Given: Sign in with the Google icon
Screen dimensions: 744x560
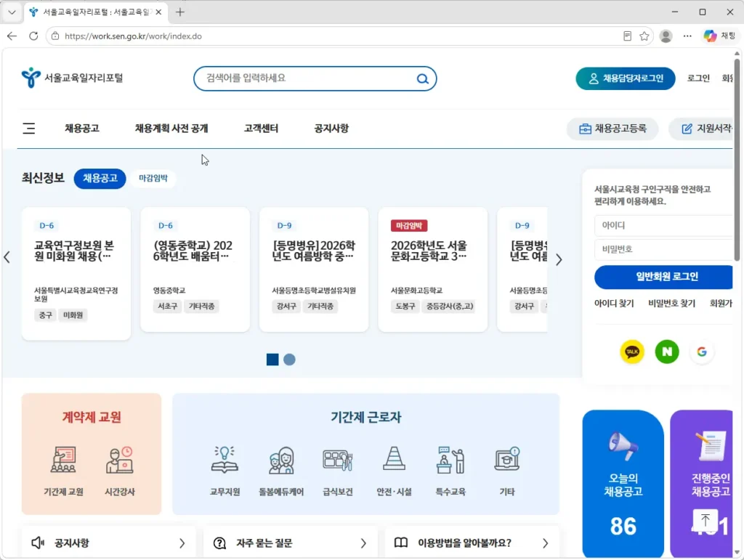Looking at the screenshot, I should 702,352.
